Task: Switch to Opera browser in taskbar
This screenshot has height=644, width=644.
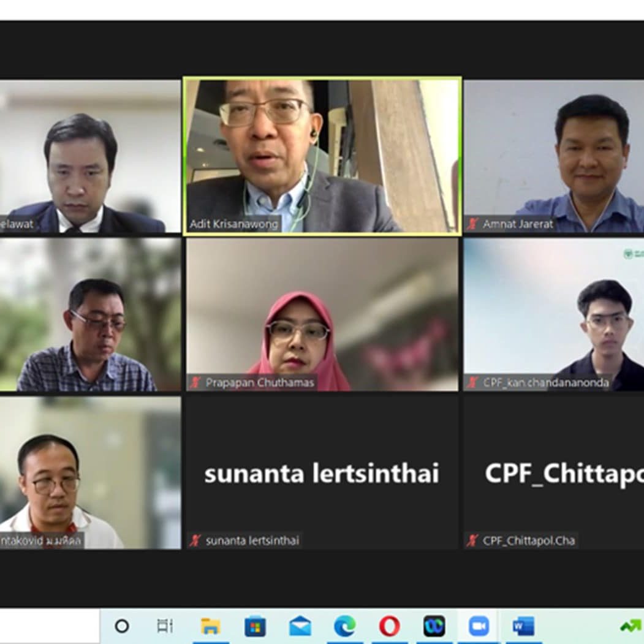Action: click(x=389, y=627)
